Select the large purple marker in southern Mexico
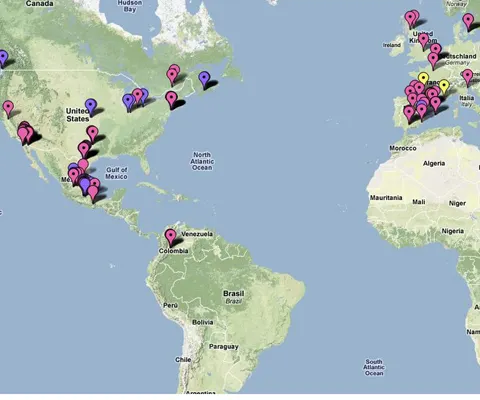This screenshot has height=400, width=480. (85, 185)
